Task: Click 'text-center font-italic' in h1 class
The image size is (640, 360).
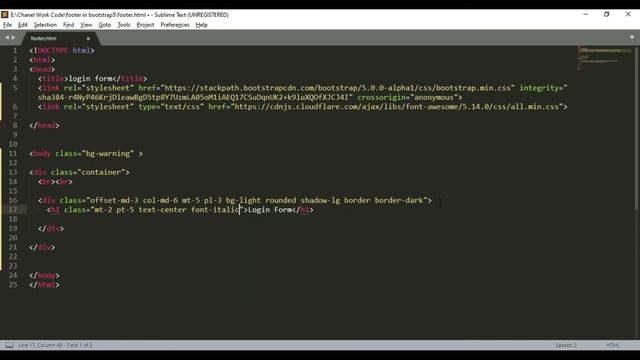Action: (x=189, y=210)
